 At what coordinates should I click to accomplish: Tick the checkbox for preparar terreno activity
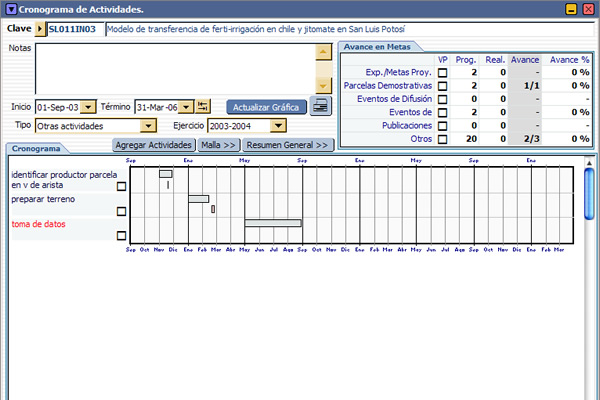(122, 211)
